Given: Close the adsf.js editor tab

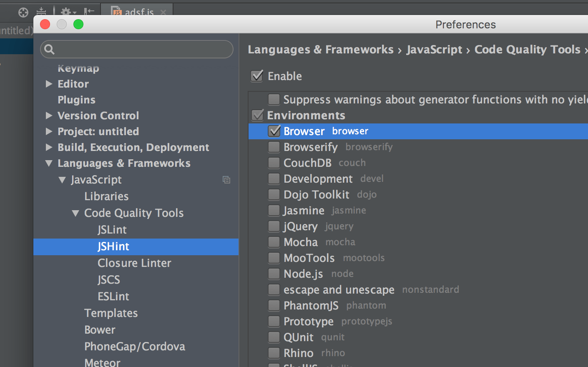Looking at the screenshot, I should [163, 13].
